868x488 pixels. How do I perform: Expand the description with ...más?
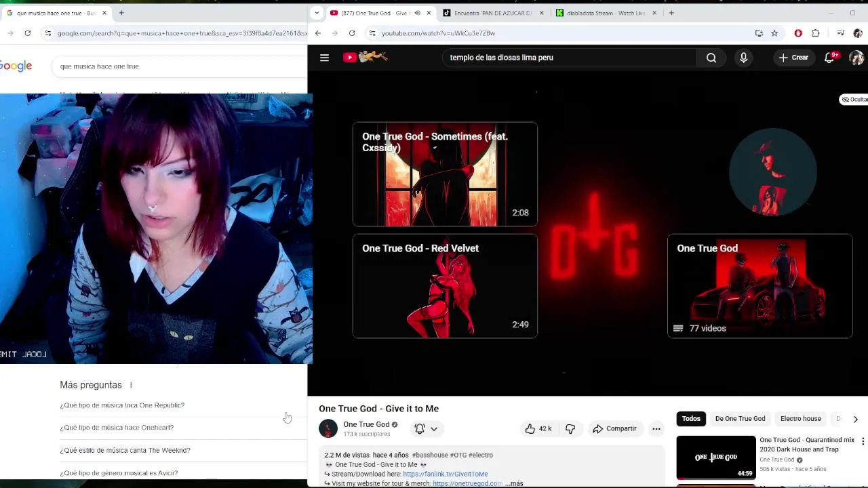click(514, 483)
